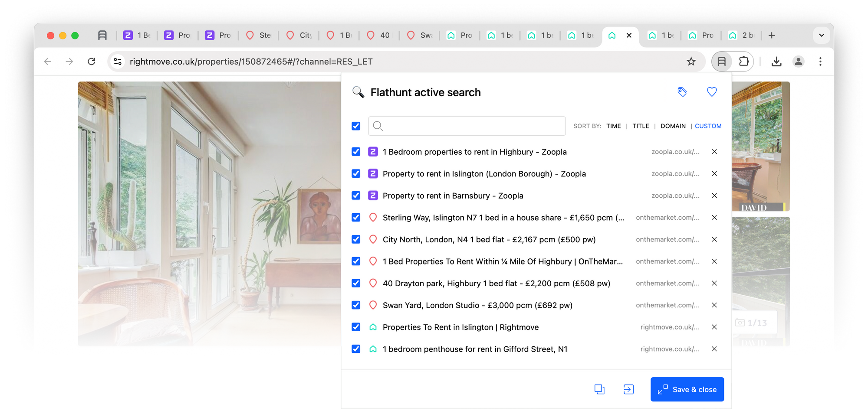The image size is (868, 414).
Task: Remove Properties To Rent in Islington Rightmove entry
Action: click(x=714, y=327)
